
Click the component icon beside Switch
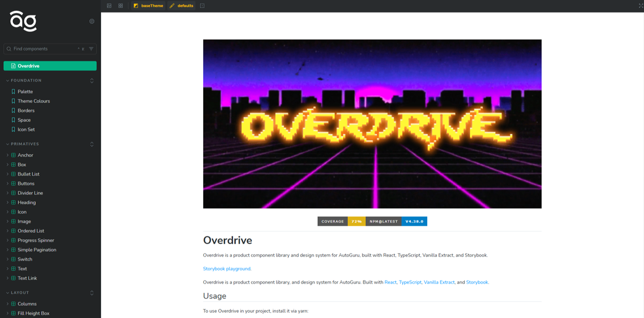(x=13, y=259)
